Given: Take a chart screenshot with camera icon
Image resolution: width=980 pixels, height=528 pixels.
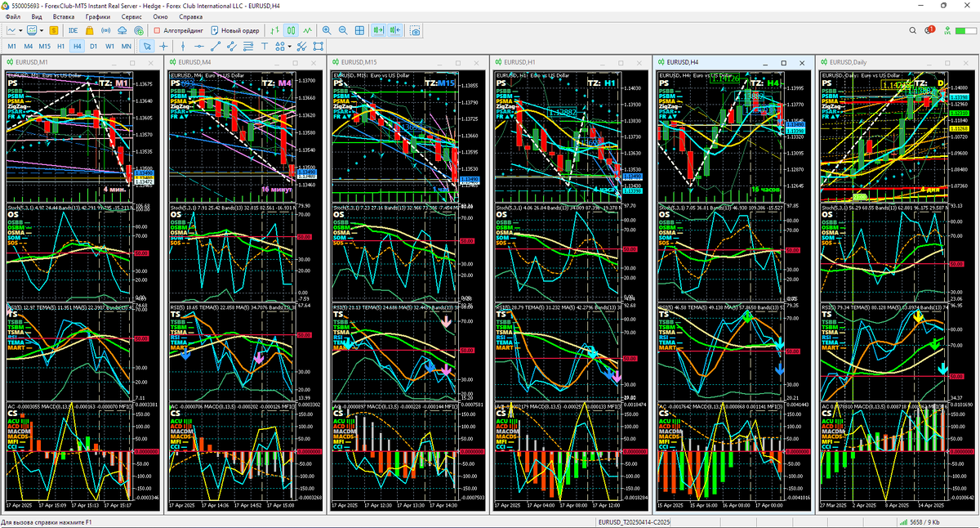Looking at the screenshot, I should pyautogui.click(x=415, y=30).
